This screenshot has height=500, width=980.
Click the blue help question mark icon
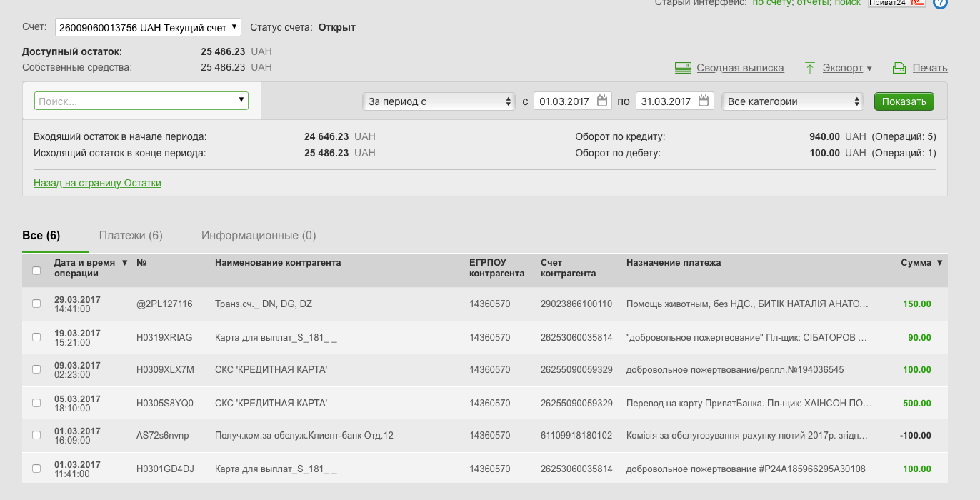coord(940,3)
